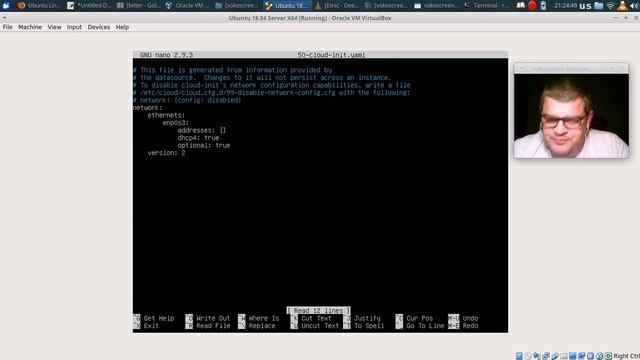Click the video capture status icon
The height and width of the screenshot is (360, 640).
(582, 356)
